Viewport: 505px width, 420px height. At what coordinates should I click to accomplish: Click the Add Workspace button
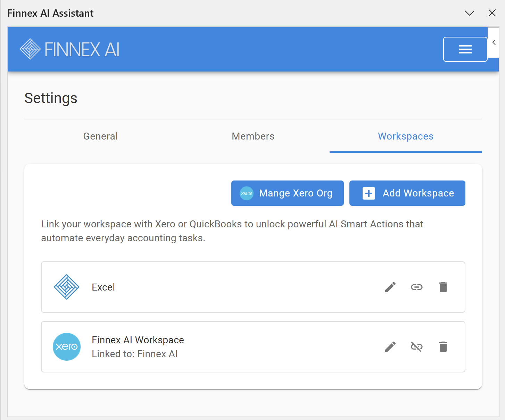coord(407,193)
